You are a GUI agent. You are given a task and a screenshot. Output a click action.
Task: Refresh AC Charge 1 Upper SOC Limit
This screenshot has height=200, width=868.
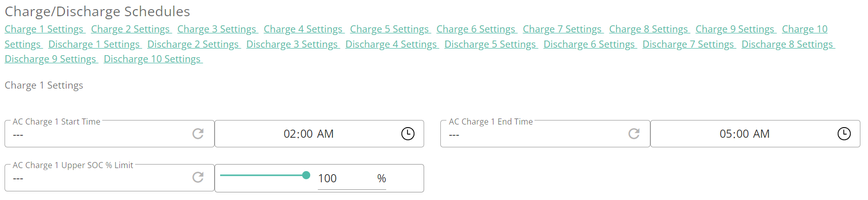[198, 177]
